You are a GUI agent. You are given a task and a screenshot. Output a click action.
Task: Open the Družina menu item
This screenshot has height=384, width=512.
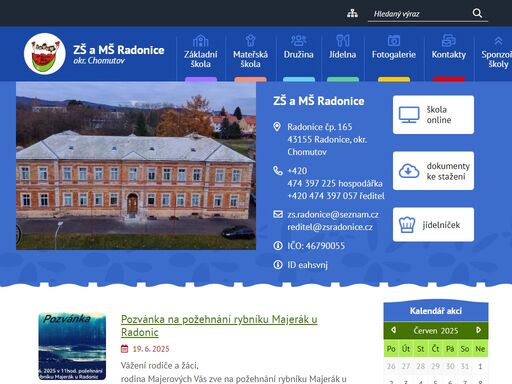[299, 54]
